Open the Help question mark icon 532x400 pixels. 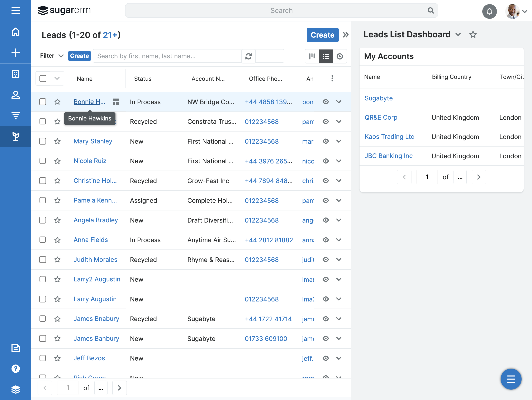tap(16, 369)
